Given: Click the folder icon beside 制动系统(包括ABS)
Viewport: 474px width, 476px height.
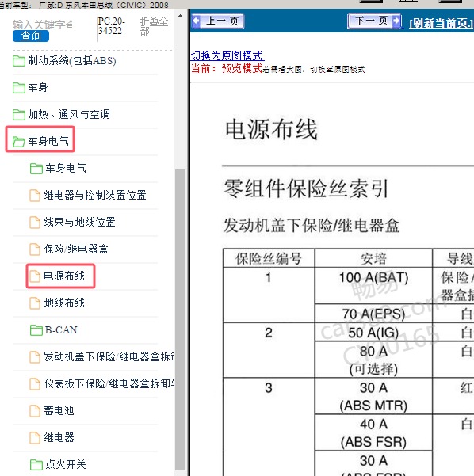Looking at the screenshot, I should pos(19,61).
